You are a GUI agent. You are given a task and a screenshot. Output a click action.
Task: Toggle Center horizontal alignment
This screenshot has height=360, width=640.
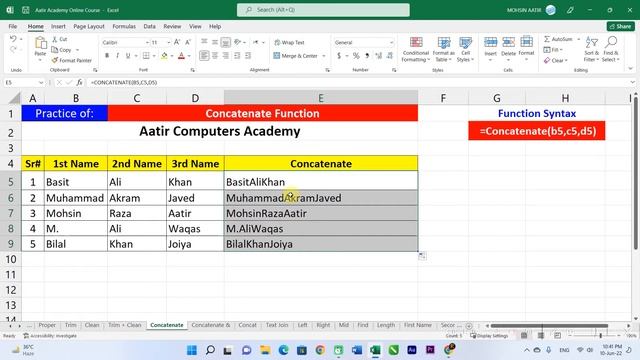[215, 56]
